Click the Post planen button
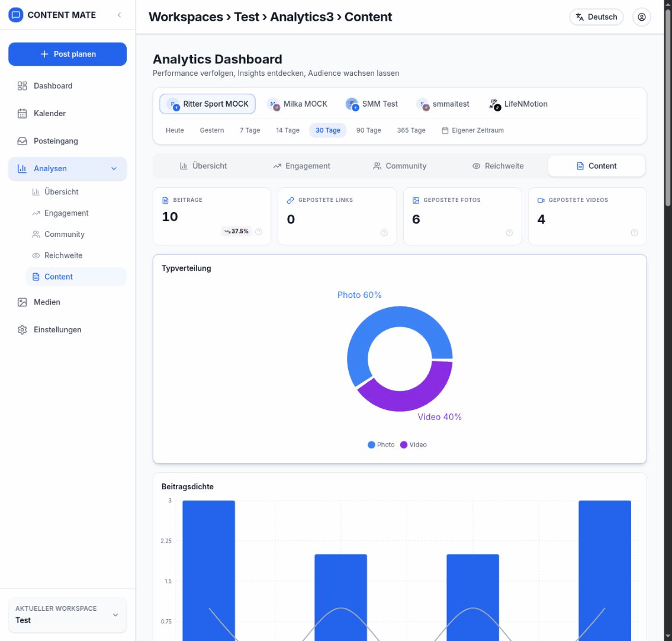The image size is (672, 641). [x=67, y=54]
